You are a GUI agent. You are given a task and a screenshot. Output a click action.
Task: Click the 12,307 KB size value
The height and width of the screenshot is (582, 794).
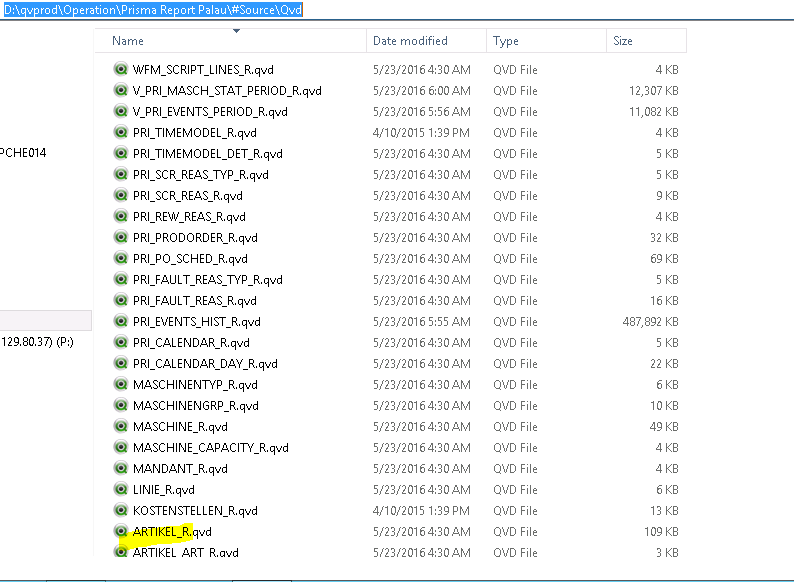point(654,91)
